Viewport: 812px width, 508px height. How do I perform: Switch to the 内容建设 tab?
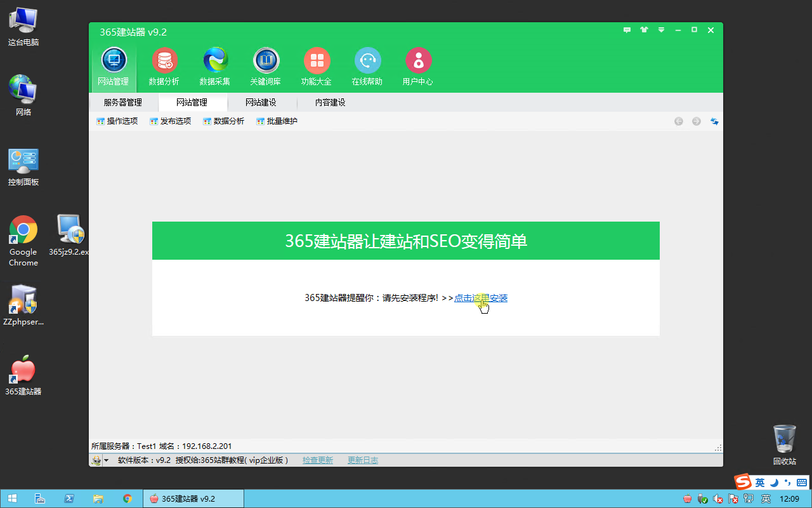[331, 102]
